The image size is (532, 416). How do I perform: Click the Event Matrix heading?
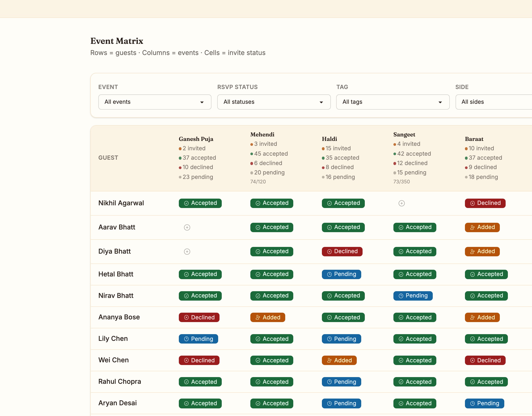click(117, 41)
